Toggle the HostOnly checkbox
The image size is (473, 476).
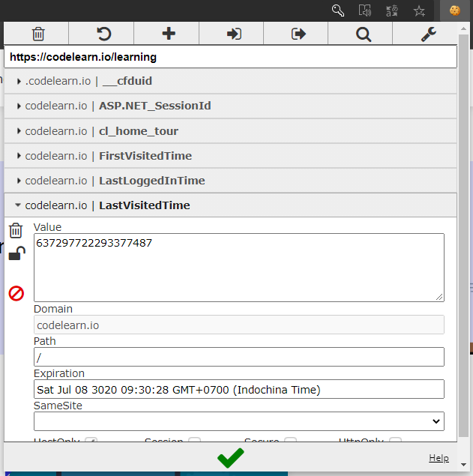coord(91,442)
